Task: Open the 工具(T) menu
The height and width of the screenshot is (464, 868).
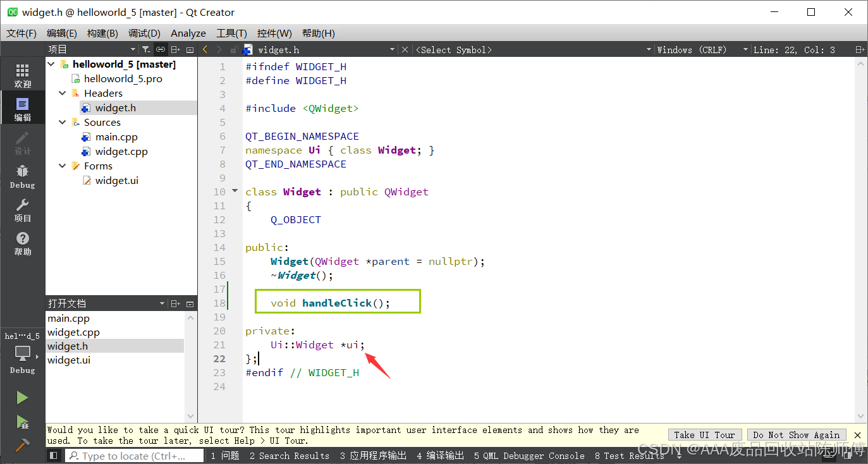Action: coord(231,33)
